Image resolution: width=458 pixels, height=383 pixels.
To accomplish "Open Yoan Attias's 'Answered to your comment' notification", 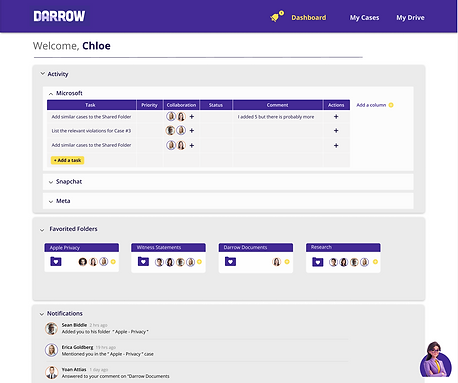I will tap(115, 376).
